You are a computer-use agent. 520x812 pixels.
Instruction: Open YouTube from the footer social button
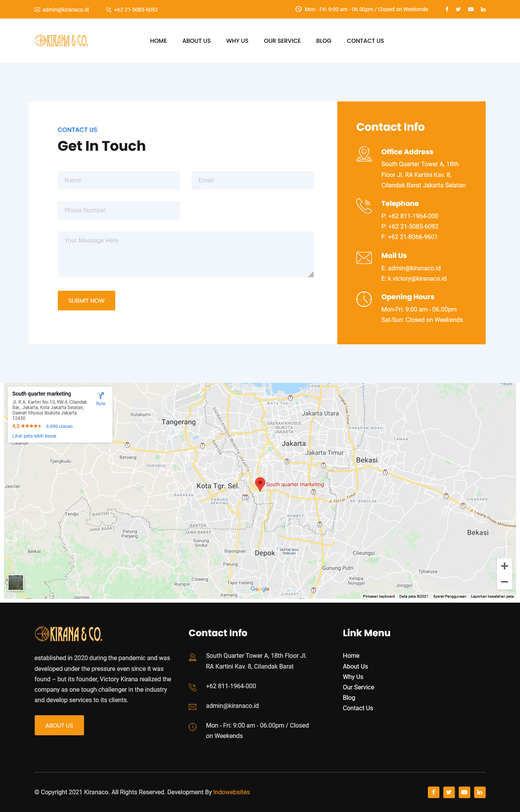(464, 792)
